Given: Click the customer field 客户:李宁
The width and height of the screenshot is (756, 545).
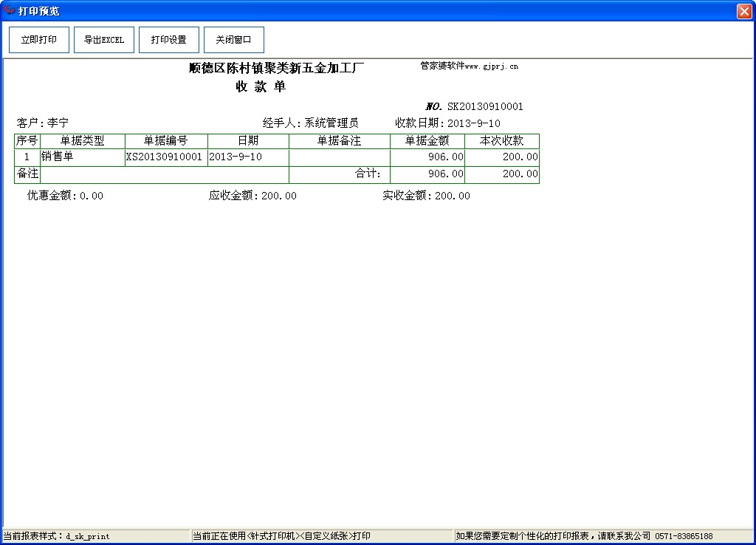Looking at the screenshot, I should [42, 123].
